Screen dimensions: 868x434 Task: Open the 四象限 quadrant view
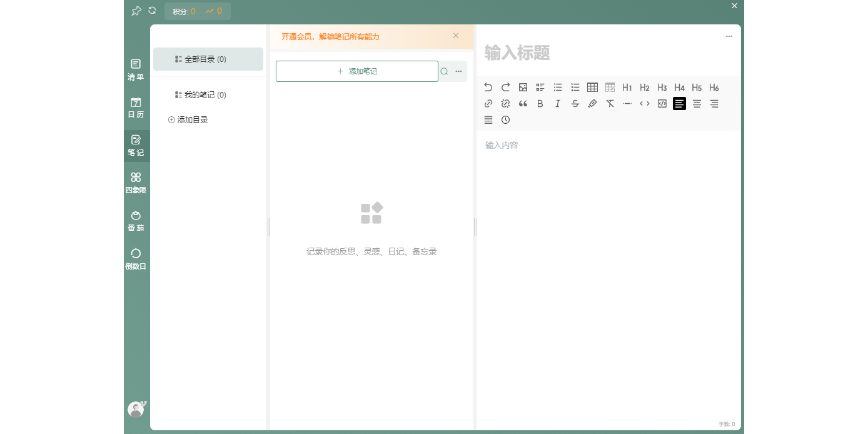(x=136, y=183)
